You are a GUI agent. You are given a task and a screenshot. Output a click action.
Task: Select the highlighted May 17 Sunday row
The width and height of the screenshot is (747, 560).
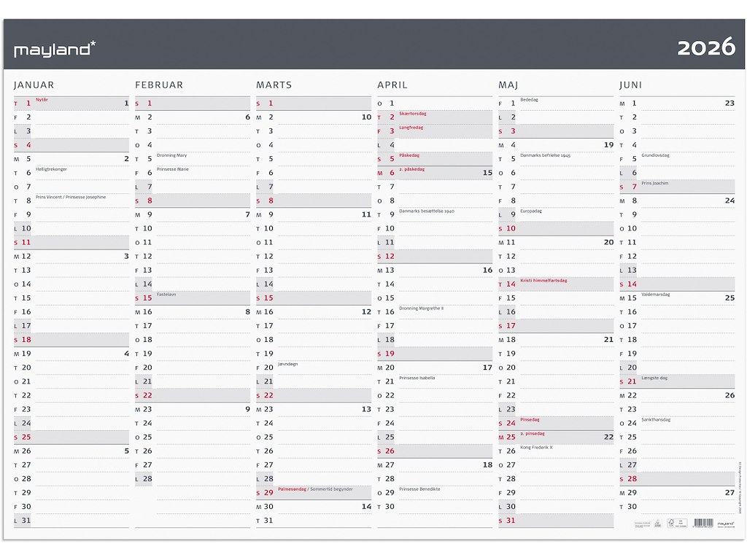pyautogui.click(x=555, y=325)
